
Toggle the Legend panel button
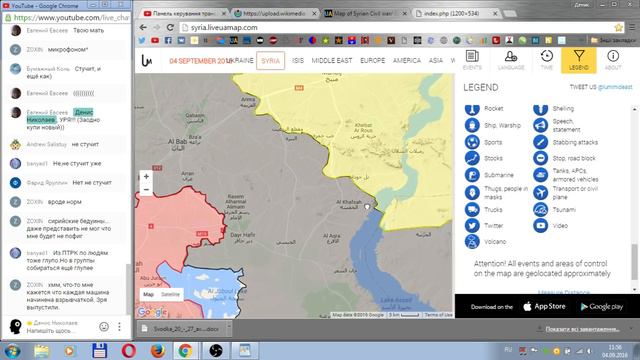click(579, 60)
